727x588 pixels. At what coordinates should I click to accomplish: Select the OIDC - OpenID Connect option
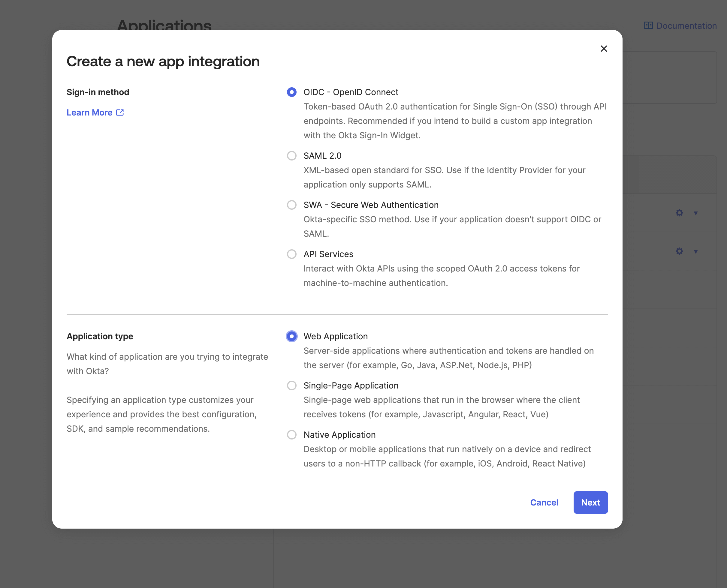291,92
